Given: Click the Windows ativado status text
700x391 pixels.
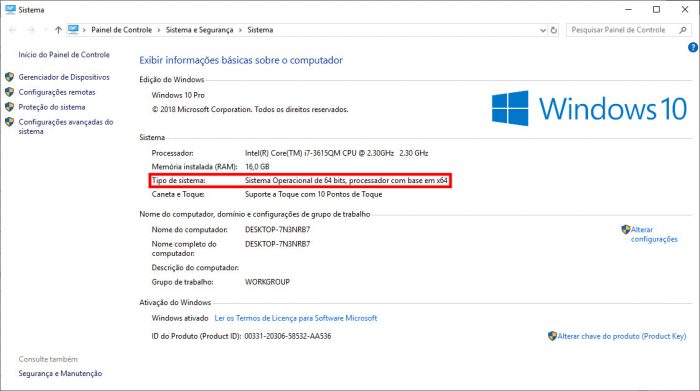Looking at the screenshot, I should [x=180, y=318].
